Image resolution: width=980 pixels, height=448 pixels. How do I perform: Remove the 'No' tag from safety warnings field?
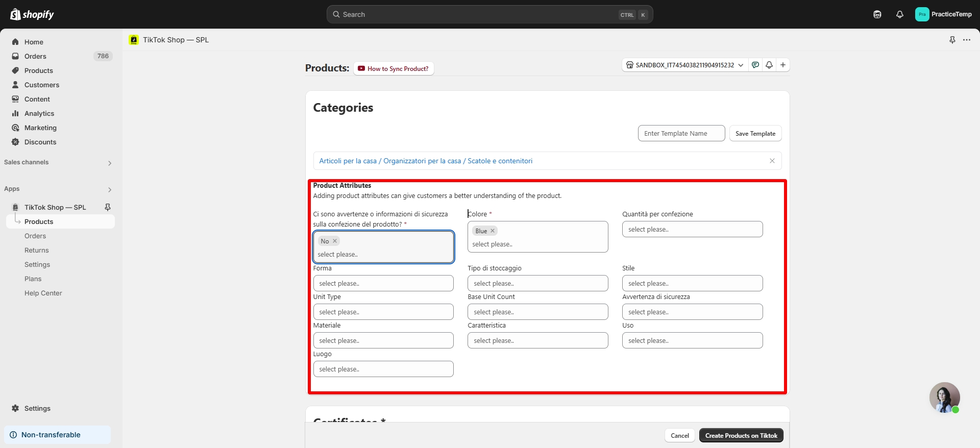tap(335, 241)
